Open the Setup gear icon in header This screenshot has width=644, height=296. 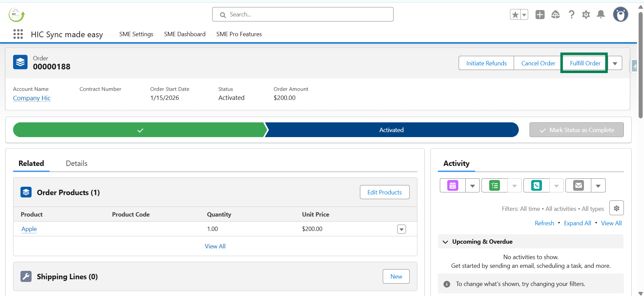pyautogui.click(x=586, y=14)
